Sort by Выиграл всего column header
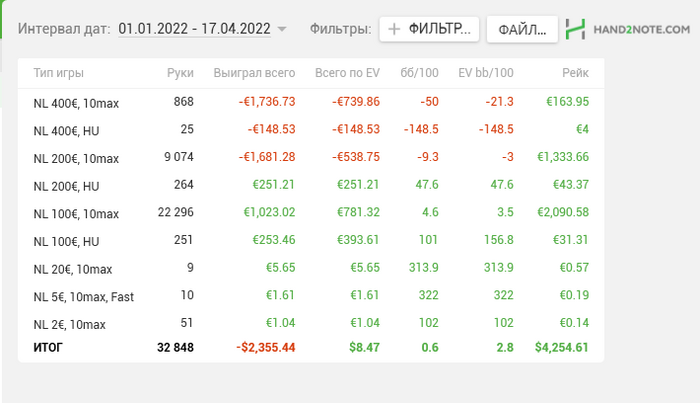Viewport: 700px width, 403px height. (x=254, y=73)
